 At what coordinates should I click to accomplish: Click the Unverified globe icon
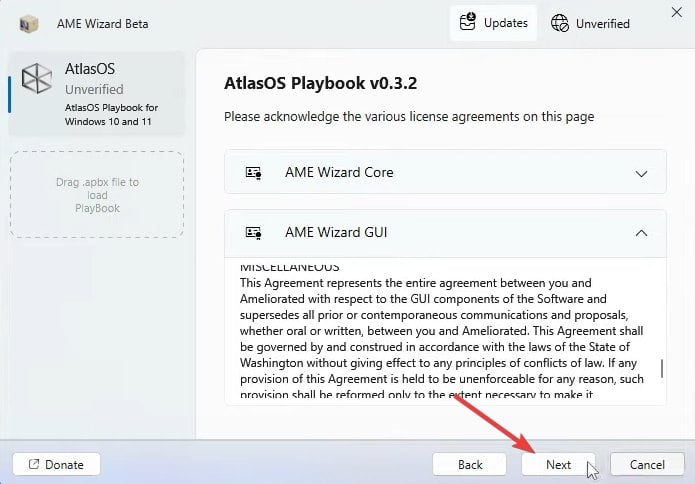tap(560, 23)
